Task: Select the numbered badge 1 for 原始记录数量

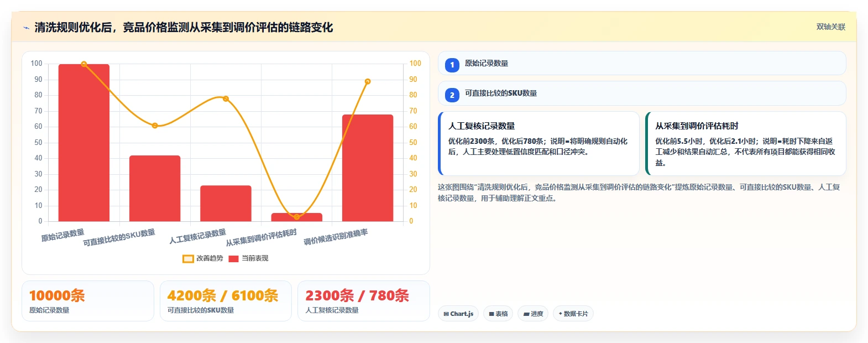Action: coord(452,65)
